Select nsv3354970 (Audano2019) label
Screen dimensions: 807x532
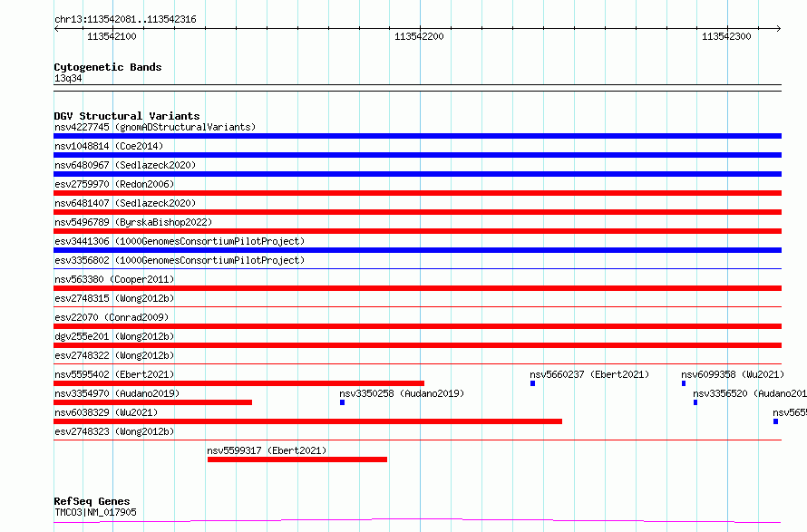117,393
